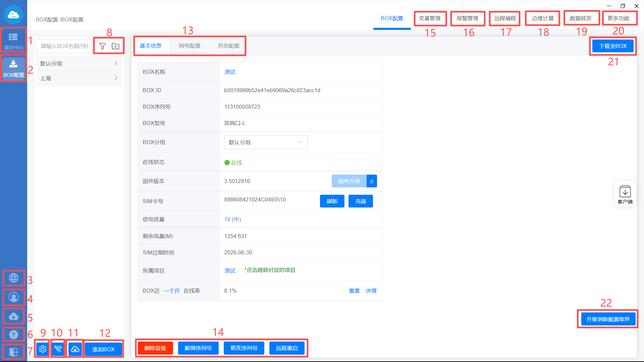Click the 详情 link for online rate
Image resolution: width=644 pixels, height=362 pixels.
point(371,291)
